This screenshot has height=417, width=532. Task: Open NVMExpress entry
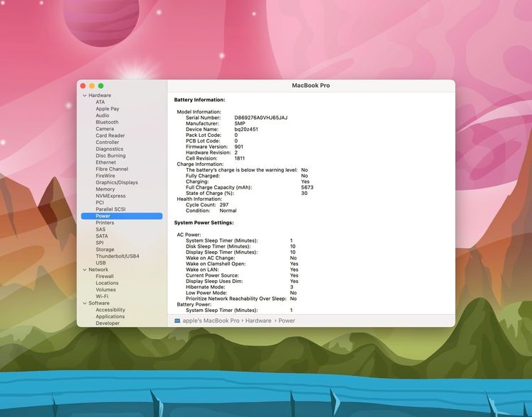[110, 196]
